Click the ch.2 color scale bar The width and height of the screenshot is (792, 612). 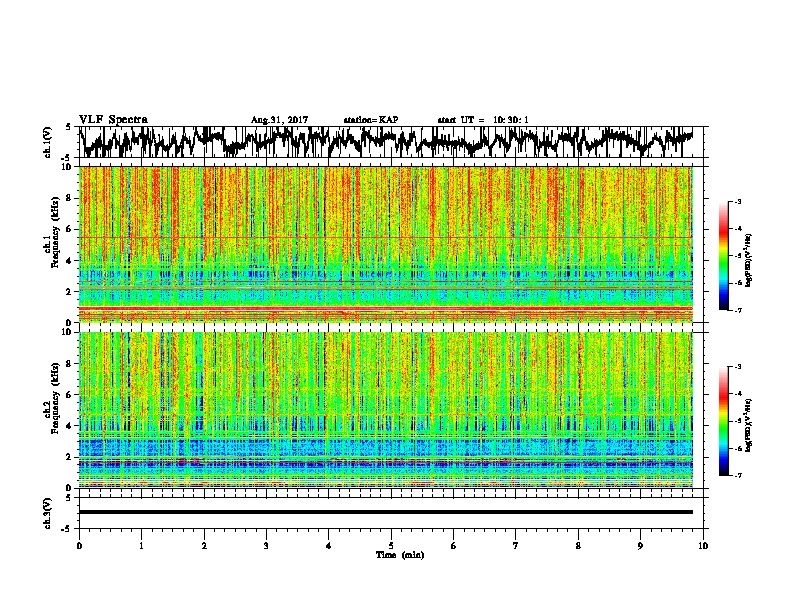pos(723,421)
